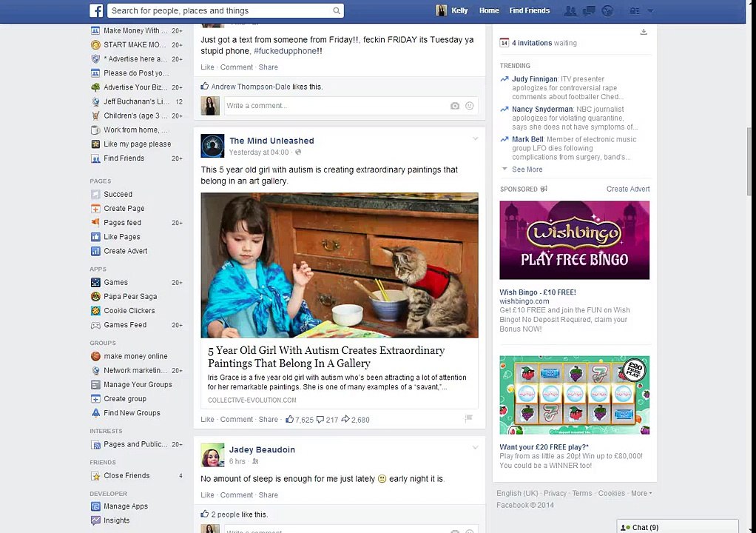Image resolution: width=756 pixels, height=533 pixels.
Task: Click the Manage Apps icon
Action: pos(95,506)
